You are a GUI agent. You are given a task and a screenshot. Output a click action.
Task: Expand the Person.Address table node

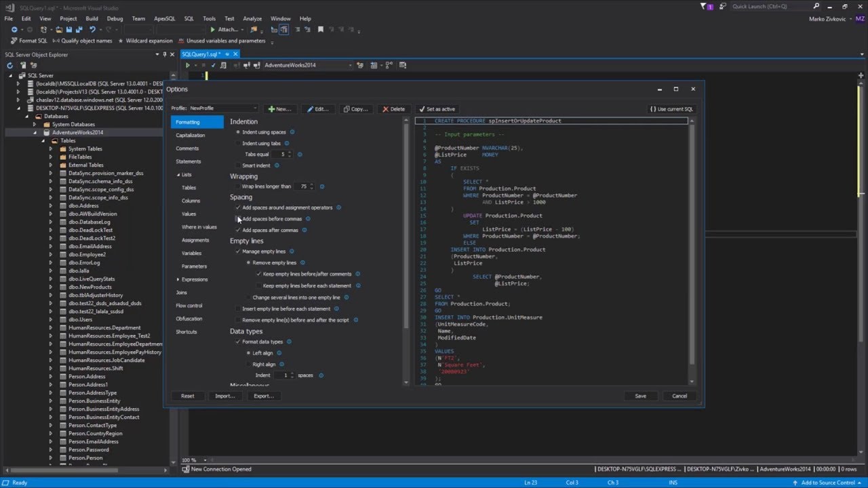pyautogui.click(x=50, y=376)
